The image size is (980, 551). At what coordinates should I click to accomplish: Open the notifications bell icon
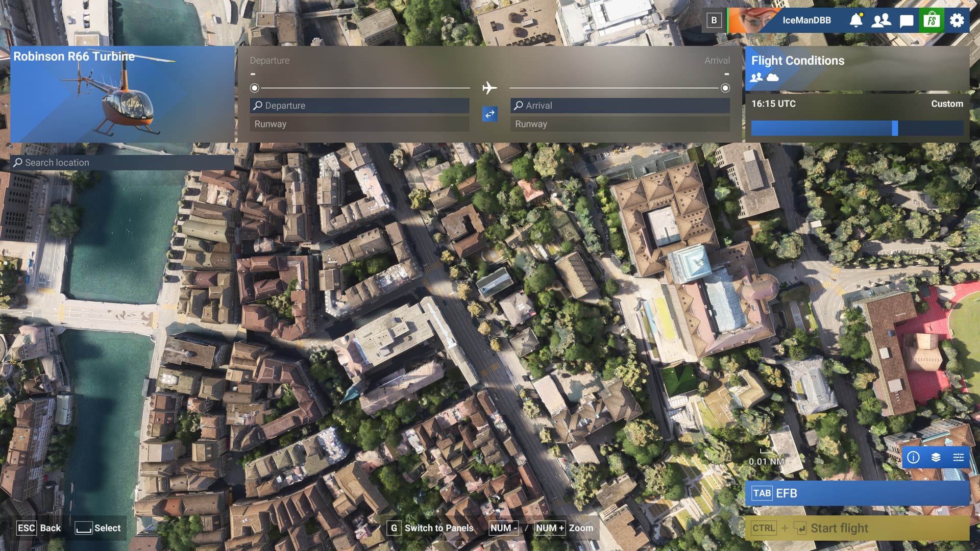coord(856,20)
